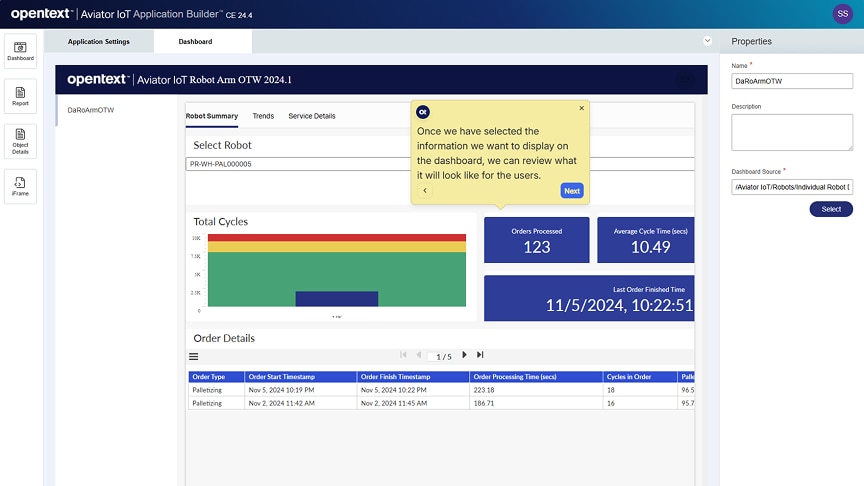Image resolution: width=864 pixels, height=486 pixels.
Task: Open the Object Details sidebar tool
Action: tap(20, 141)
